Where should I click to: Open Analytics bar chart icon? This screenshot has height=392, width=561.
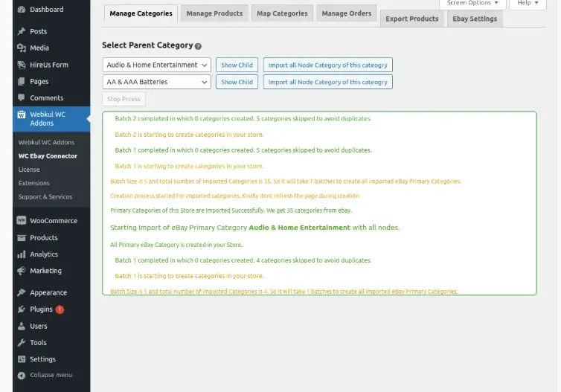[22, 254]
